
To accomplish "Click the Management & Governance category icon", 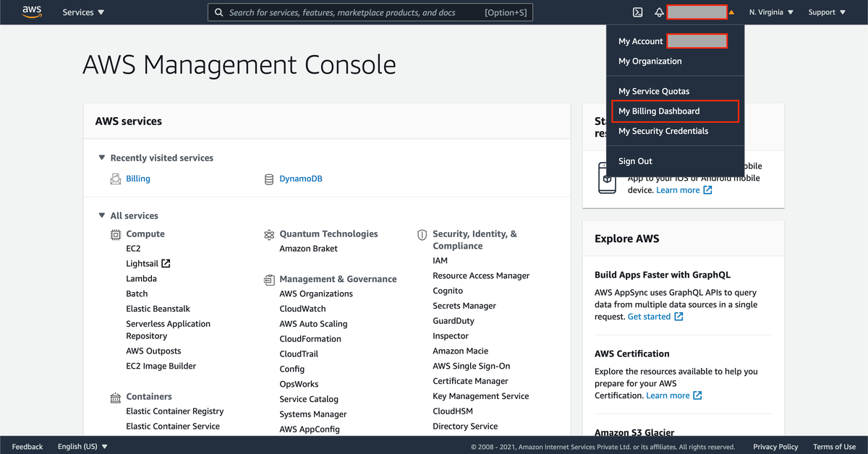I will pos(269,279).
